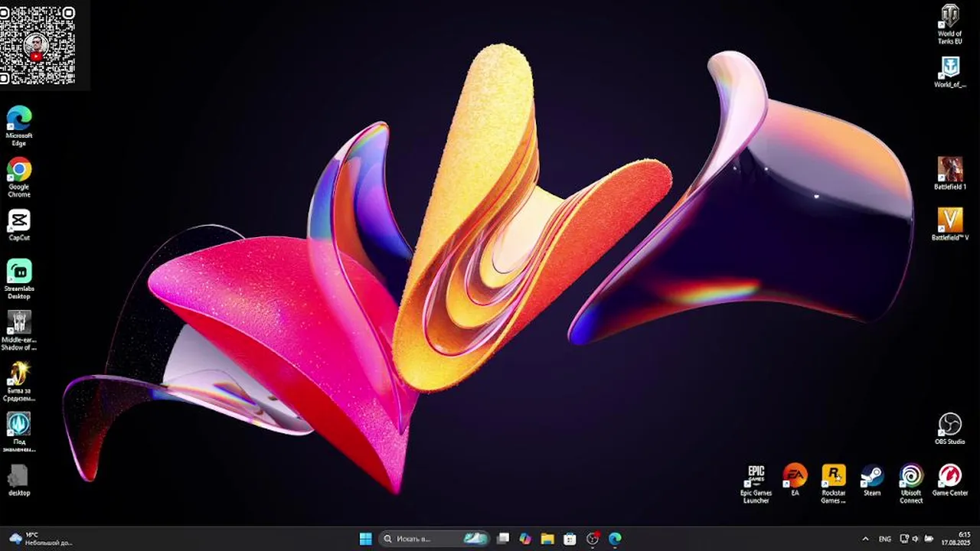Screen dimensions: 980x551
Task: Select Rockstar Games launcher icon
Action: [x=834, y=484]
